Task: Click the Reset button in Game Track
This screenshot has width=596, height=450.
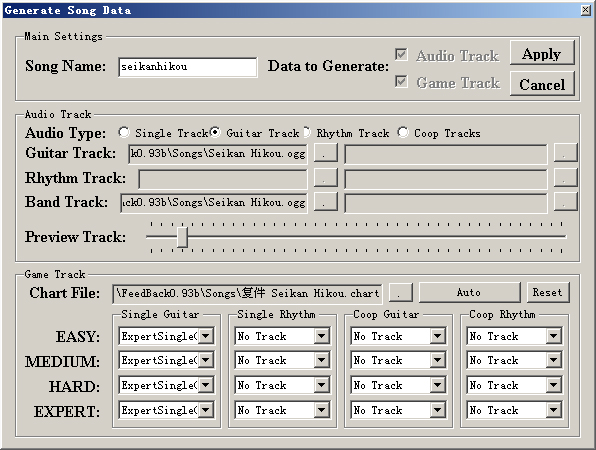Action: coord(548,292)
